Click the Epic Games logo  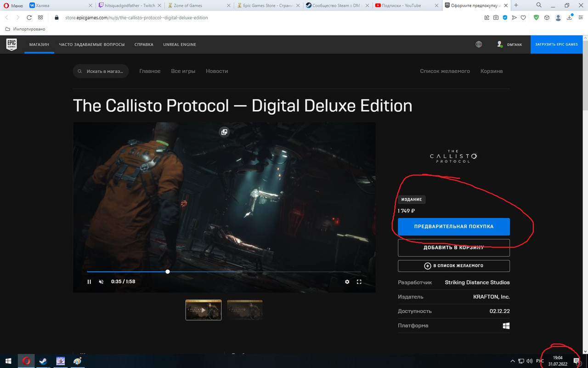11,44
